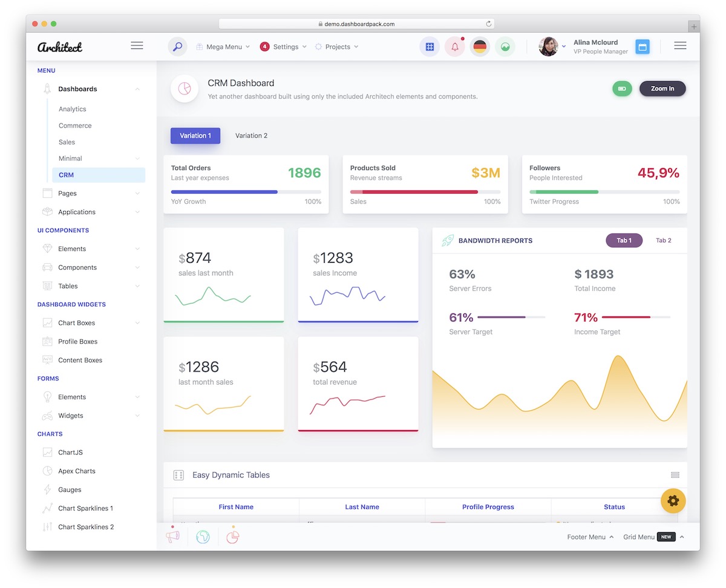Click the Zoom In button
The height and width of the screenshot is (588, 726).
point(662,89)
